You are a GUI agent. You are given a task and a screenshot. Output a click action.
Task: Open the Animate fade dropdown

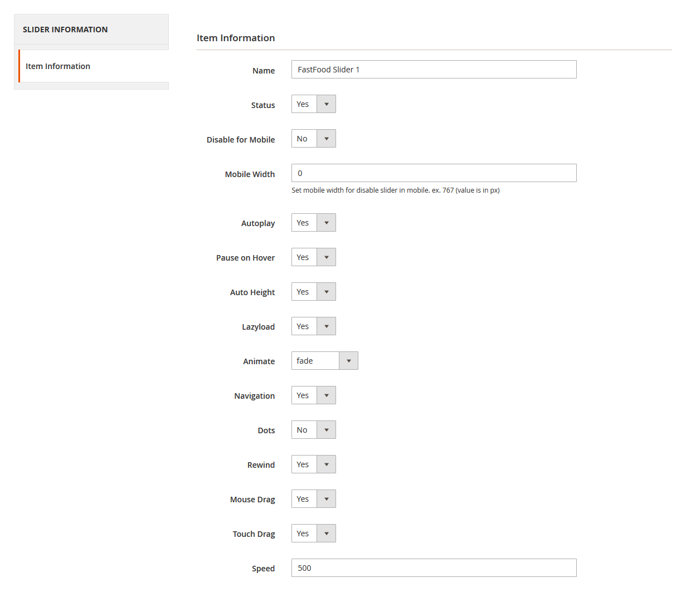click(x=324, y=361)
